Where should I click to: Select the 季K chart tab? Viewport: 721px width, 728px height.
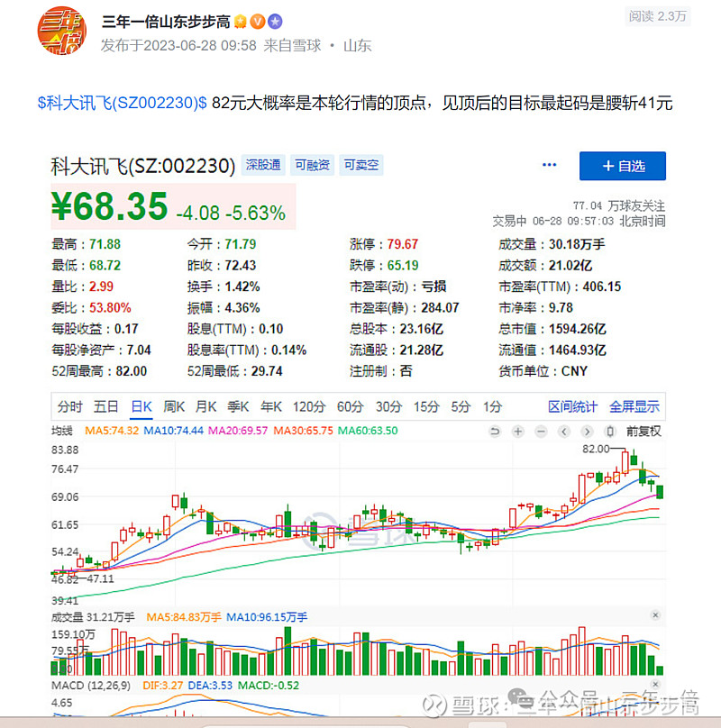coord(238,406)
